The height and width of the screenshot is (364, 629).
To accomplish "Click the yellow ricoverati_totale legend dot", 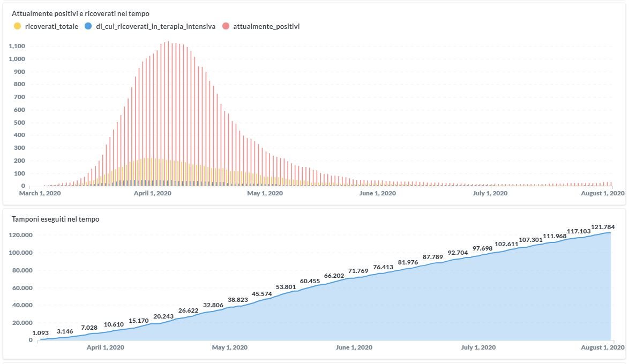I will [x=18, y=26].
